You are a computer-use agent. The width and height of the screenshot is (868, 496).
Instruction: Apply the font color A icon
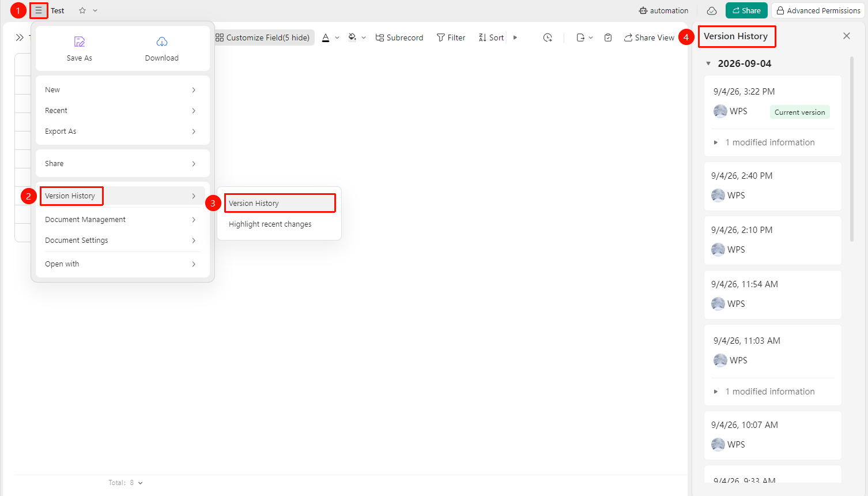326,37
